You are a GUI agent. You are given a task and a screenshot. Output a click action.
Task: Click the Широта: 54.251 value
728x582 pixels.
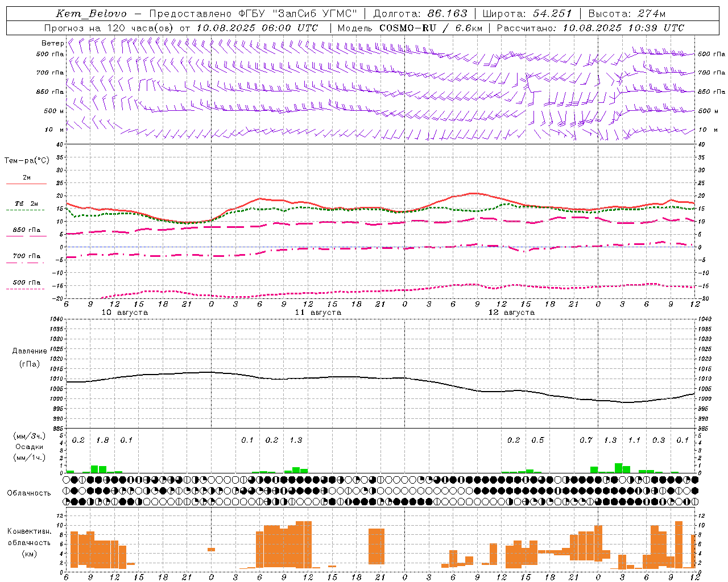[x=527, y=14]
